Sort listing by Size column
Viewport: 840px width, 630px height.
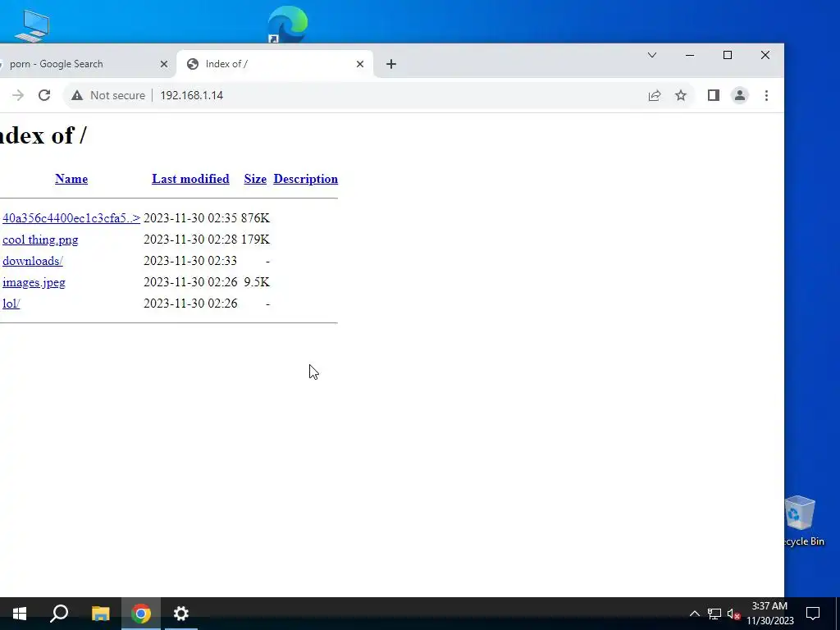[x=255, y=179]
